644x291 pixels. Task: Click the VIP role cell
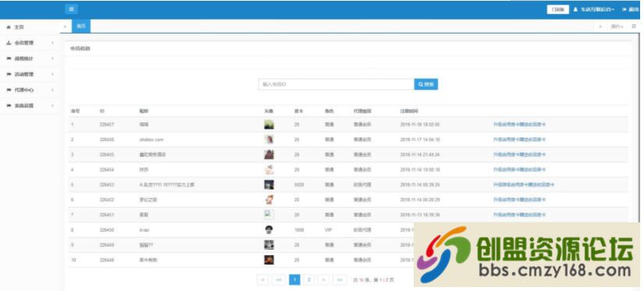click(328, 230)
